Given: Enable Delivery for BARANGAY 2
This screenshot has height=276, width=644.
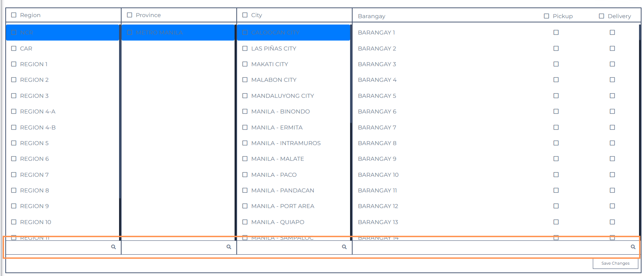Looking at the screenshot, I should 612,48.
